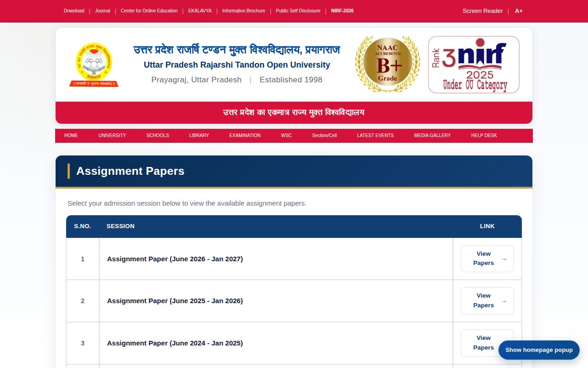Viewport: 588px width, 368px height.
Task: Open the EXAMINATION menu
Action: (x=245, y=135)
